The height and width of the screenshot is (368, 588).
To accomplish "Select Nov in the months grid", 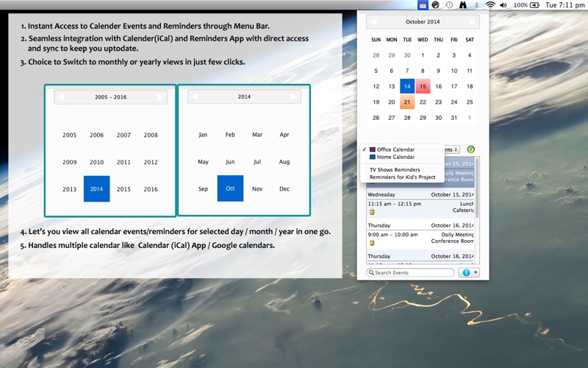I will pos(257,188).
